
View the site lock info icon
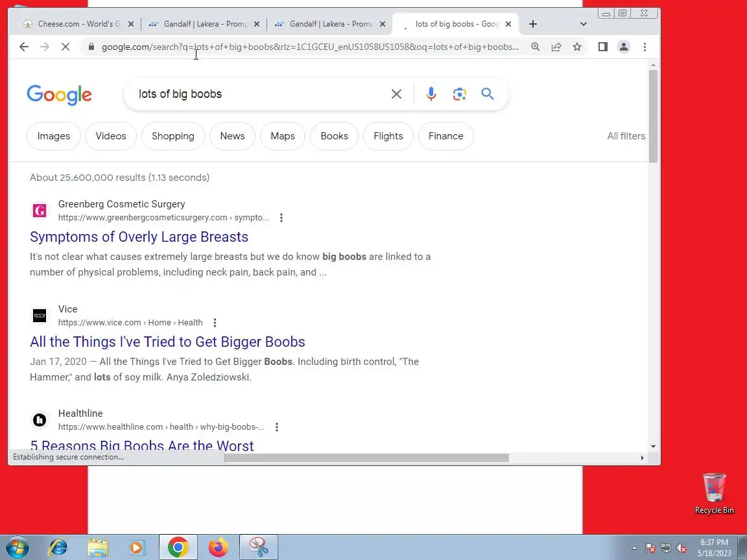(91, 47)
